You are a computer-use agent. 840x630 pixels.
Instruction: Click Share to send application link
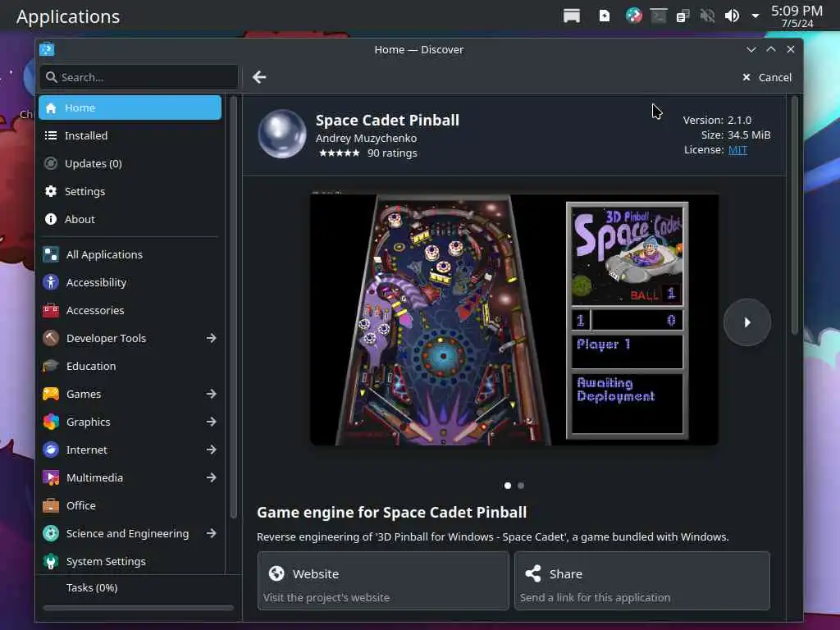(641, 581)
